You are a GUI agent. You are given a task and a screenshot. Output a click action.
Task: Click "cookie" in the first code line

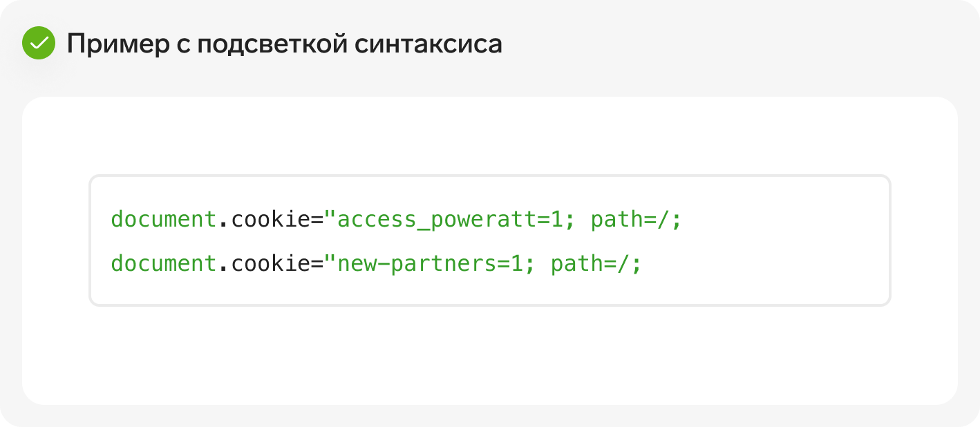coord(270,220)
